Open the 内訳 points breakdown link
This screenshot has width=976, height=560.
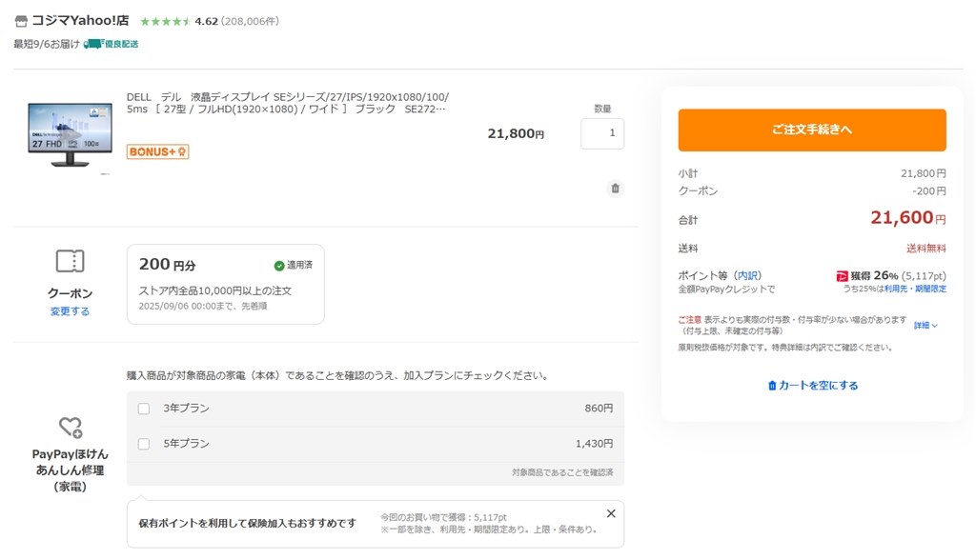(x=747, y=275)
